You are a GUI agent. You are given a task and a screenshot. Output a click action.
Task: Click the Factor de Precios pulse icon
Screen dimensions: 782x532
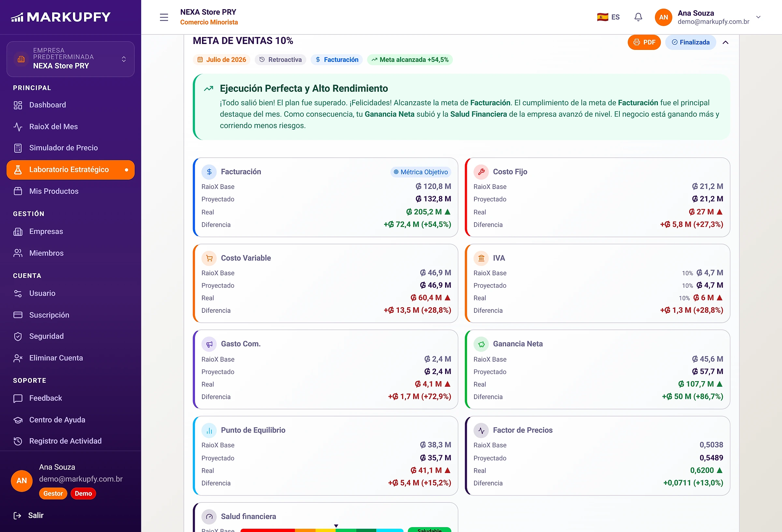coord(481,430)
